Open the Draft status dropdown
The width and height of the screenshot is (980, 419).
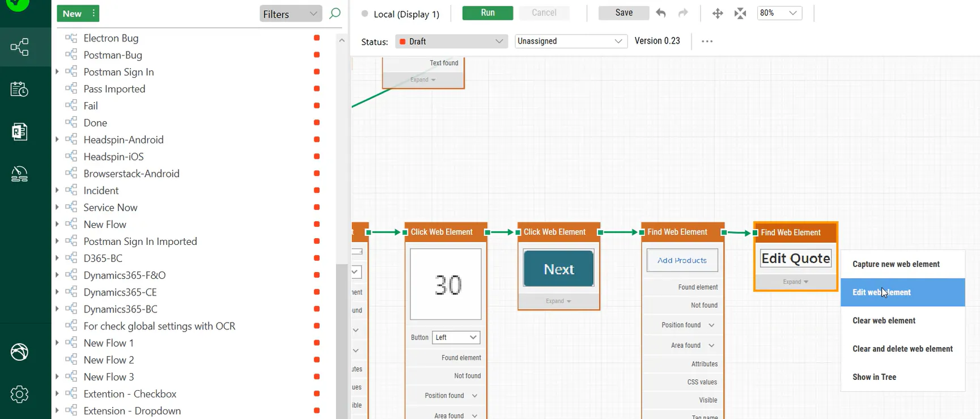tap(451, 41)
